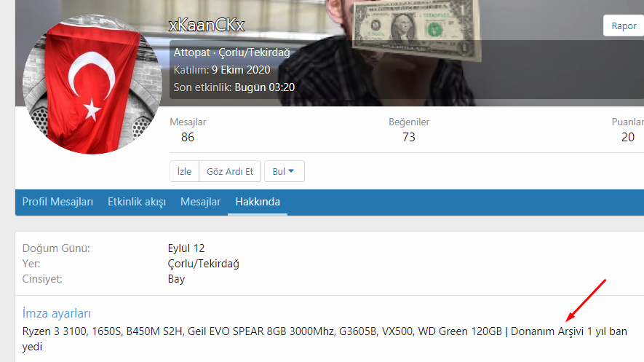The width and height of the screenshot is (644, 362).
Task: Click the Attopat user title
Action: (x=191, y=52)
